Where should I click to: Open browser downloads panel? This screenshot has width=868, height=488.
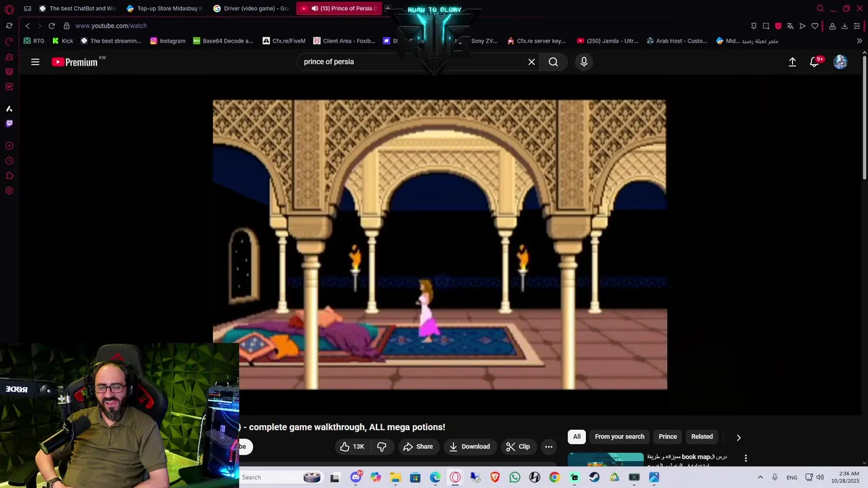[844, 26]
